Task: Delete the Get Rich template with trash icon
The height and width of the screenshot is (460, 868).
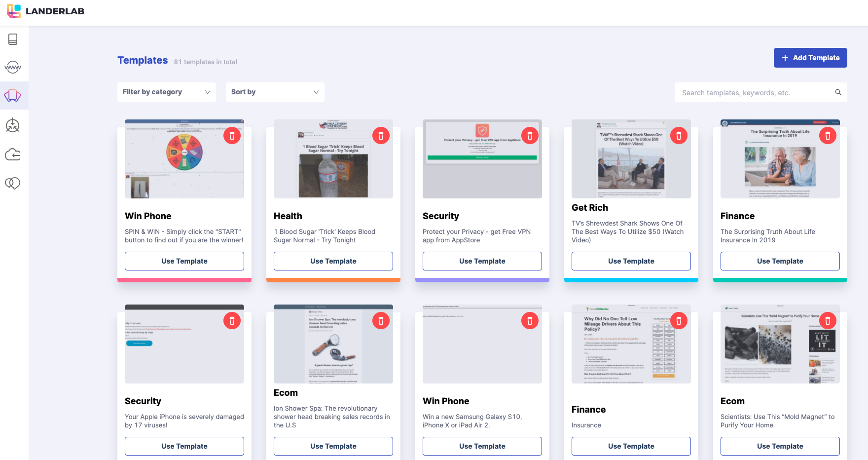Action: tap(679, 136)
